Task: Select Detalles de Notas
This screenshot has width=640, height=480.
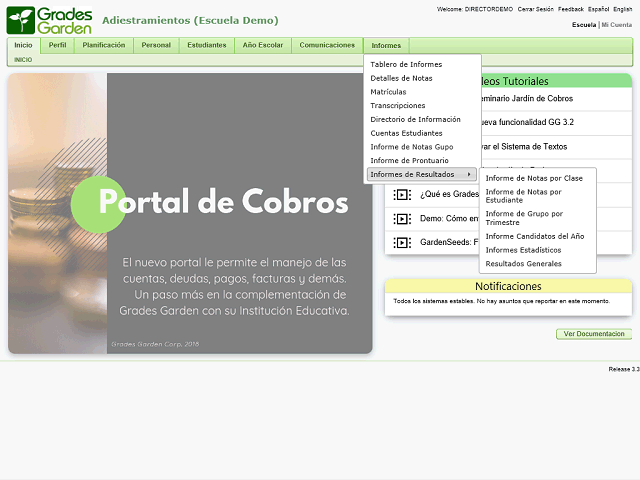Action: point(401,78)
